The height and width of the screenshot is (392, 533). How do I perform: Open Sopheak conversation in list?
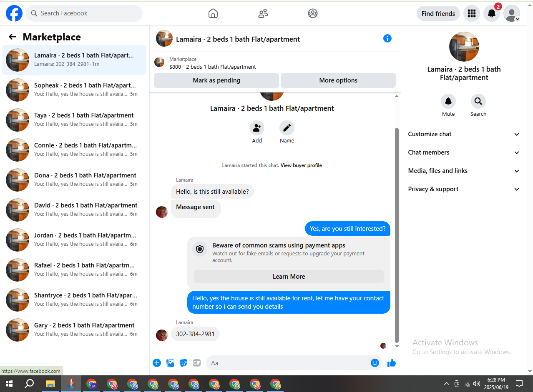coord(74,90)
